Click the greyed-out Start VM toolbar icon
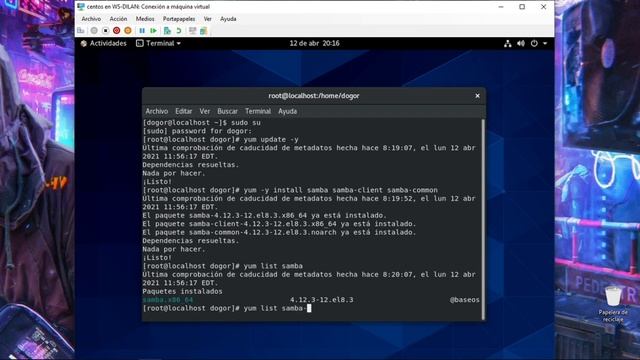This screenshot has width=640, height=360. [x=94, y=31]
